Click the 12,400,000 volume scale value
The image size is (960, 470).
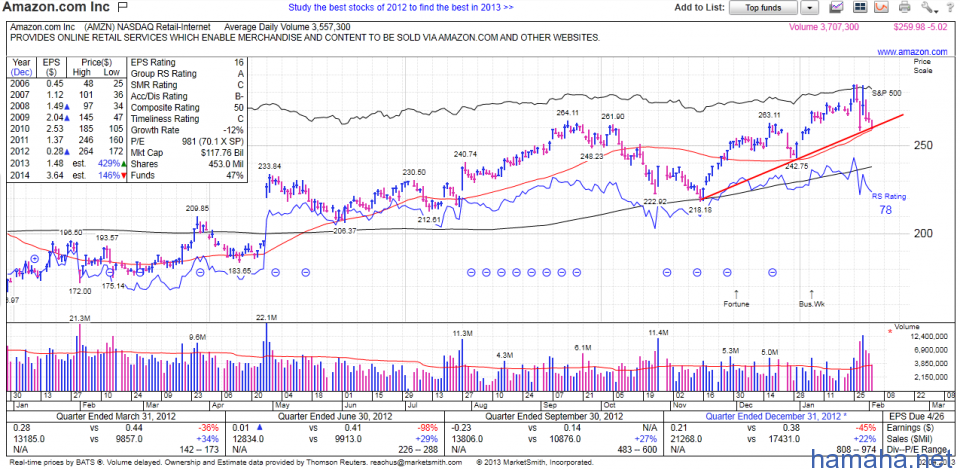click(927, 338)
